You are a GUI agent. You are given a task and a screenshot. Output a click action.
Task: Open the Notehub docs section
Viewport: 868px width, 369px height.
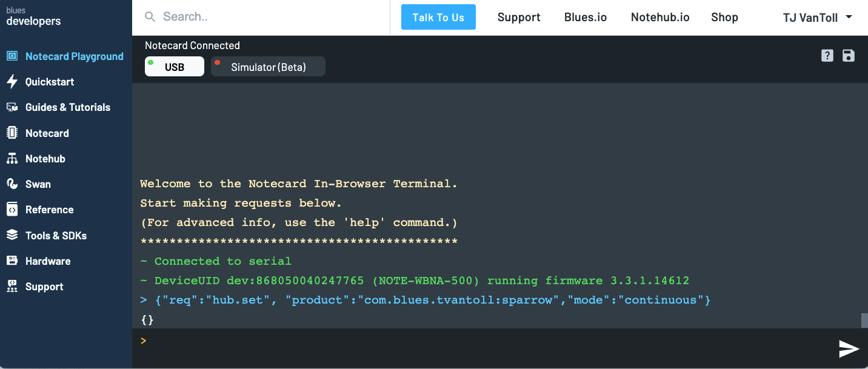click(x=45, y=159)
